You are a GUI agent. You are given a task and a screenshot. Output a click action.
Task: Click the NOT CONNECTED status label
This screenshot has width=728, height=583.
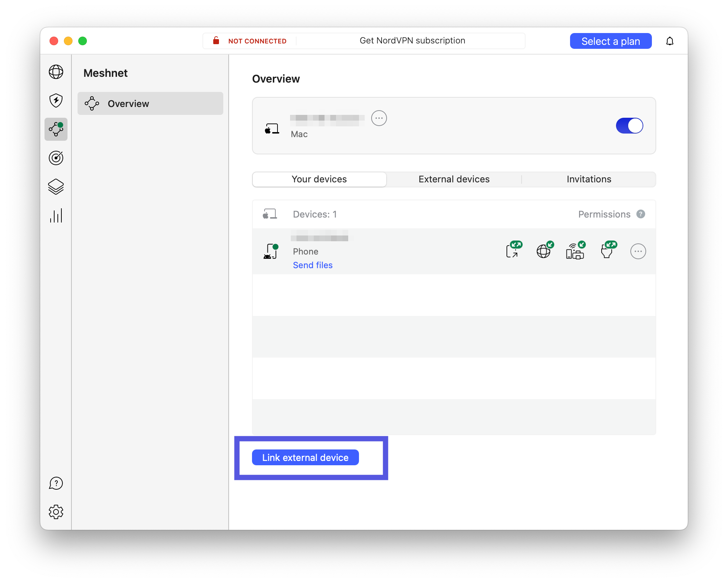click(x=257, y=41)
